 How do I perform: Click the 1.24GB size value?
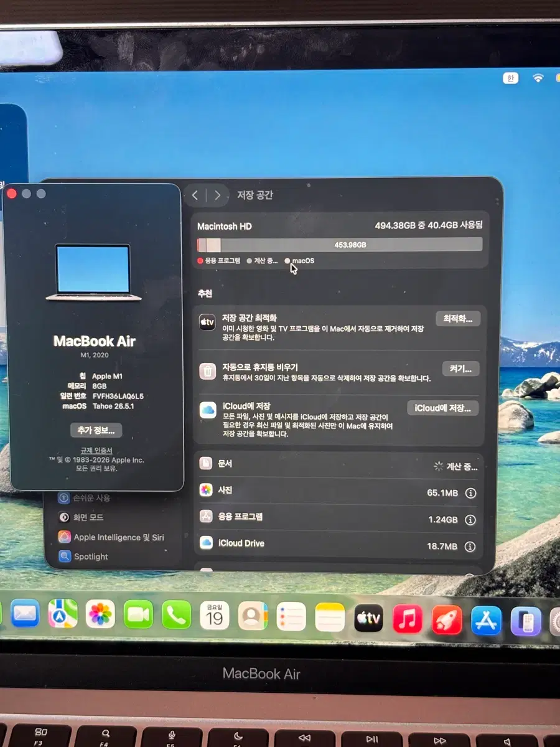[443, 520]
